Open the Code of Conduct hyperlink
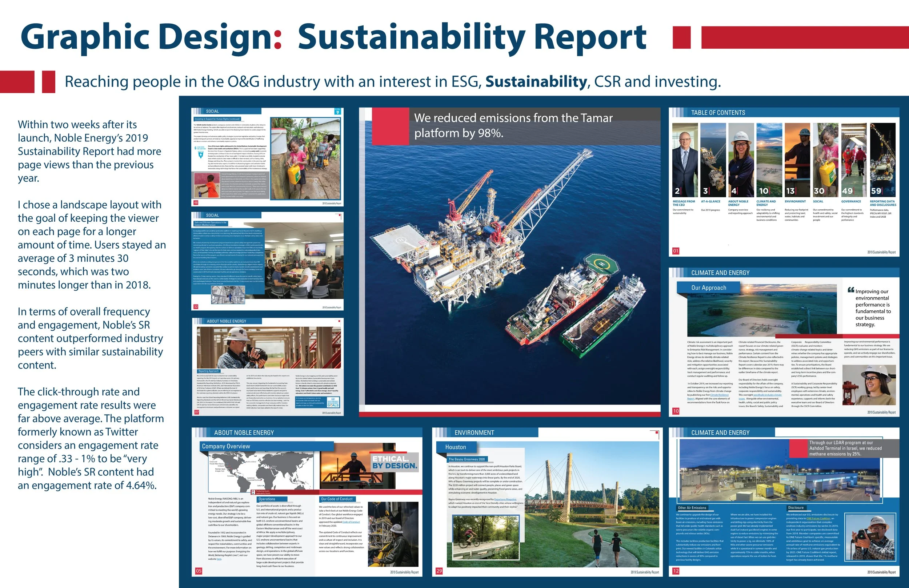 click(351, 522)
